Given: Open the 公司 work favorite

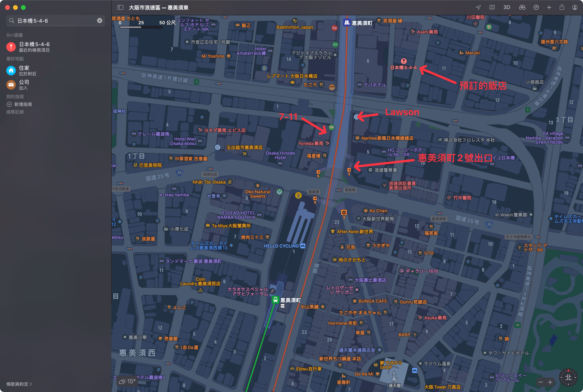Looking at the screenshot, I should (x=55, y=85).
